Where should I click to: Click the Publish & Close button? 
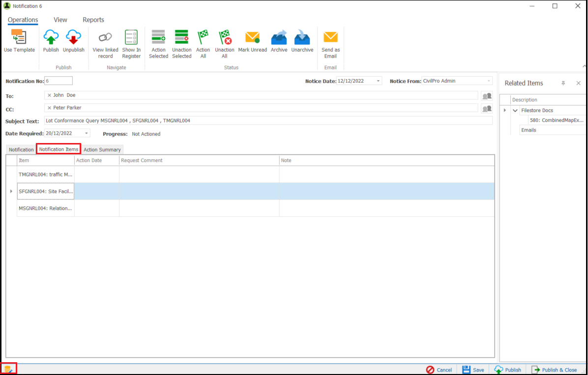[554, 370]
